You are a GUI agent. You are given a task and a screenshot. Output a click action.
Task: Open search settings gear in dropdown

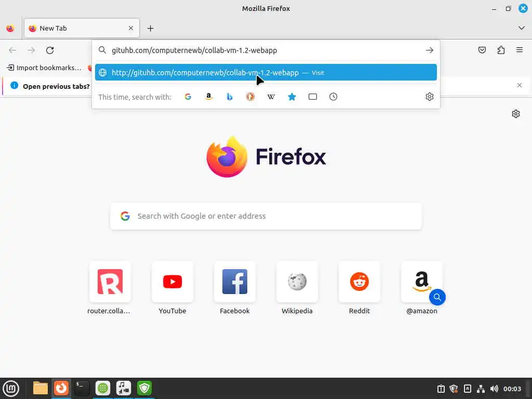pyautogui.click(x=429, y=97)
